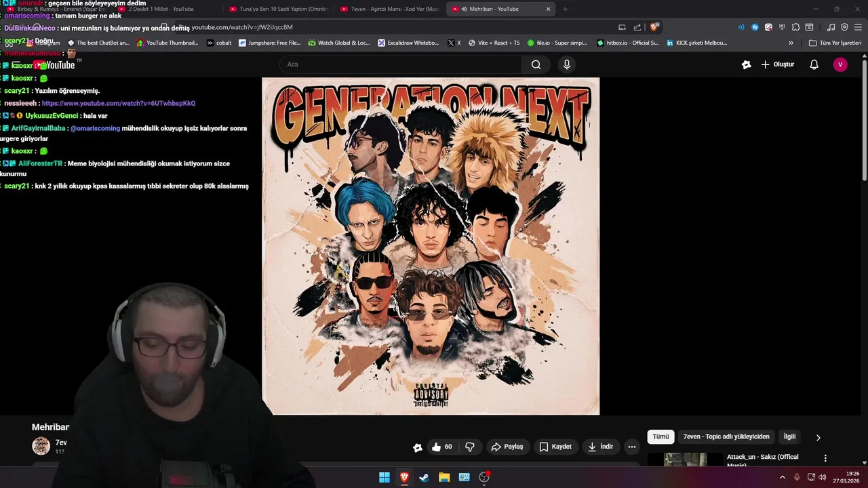Click the cast/screen icon in address bar
868x488 pixels.
(622, 27)
